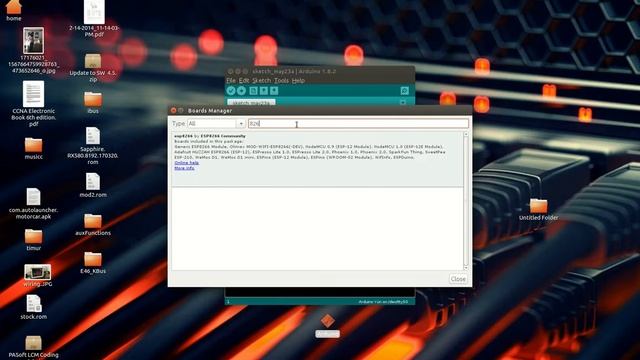Click the Verify button in Arduino toolbar
Image resolution: width=640 pixels, height=360 pixels.
click(231, 91)
